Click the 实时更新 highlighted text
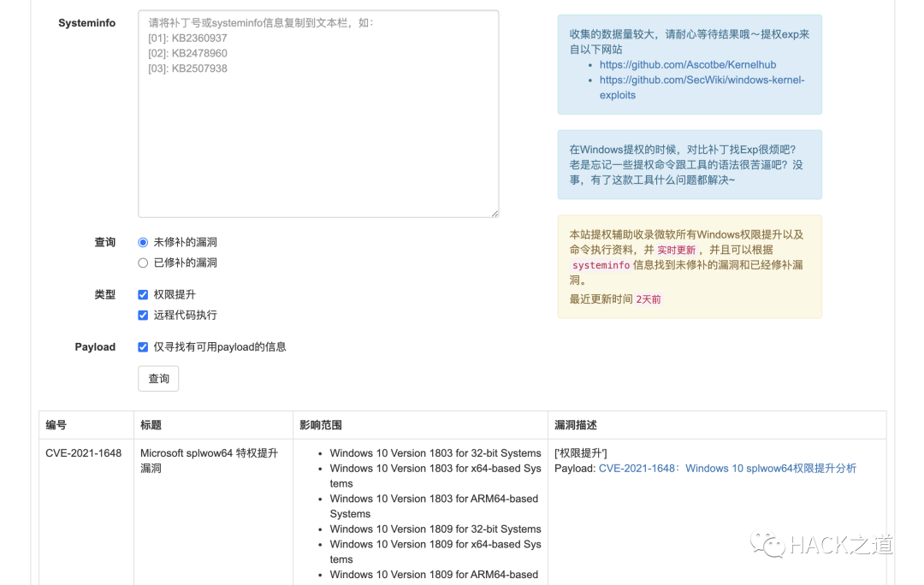This screenshot has height=585, width=924. pos(677,250)
